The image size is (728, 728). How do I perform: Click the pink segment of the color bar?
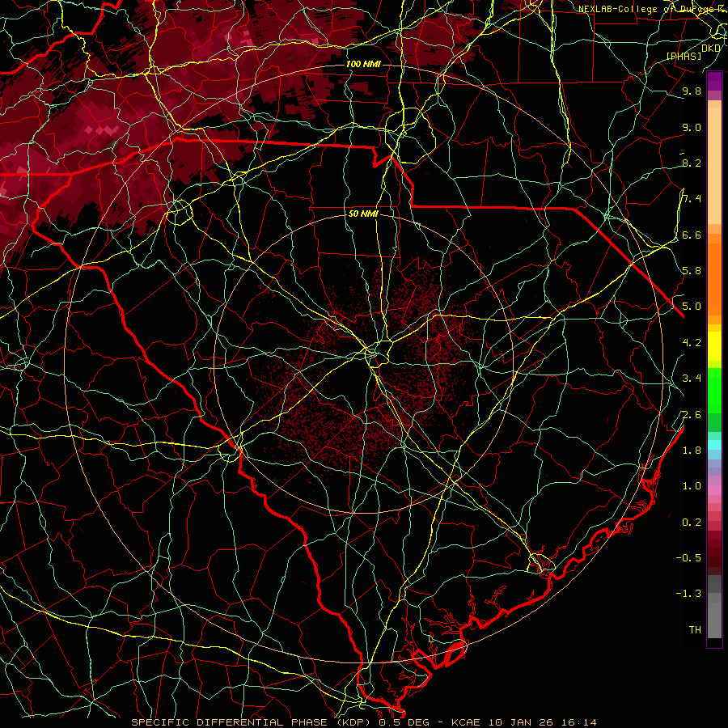coord(714,490)
